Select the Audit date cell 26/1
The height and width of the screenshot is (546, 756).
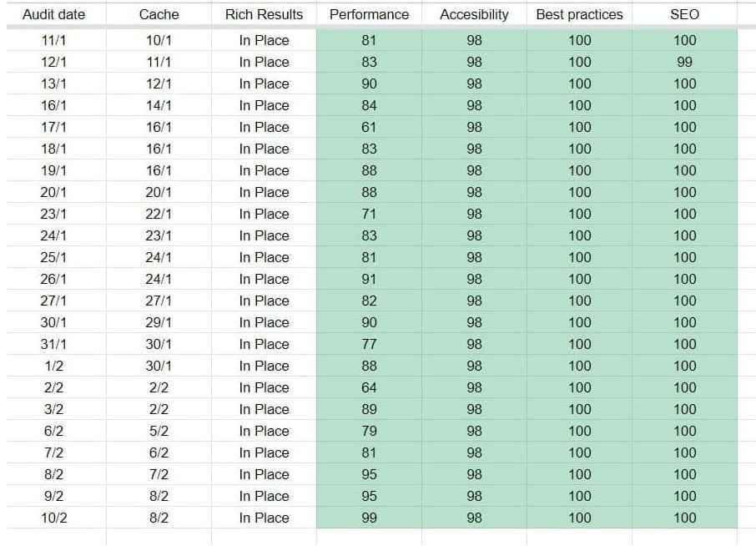tap(53, 279)
